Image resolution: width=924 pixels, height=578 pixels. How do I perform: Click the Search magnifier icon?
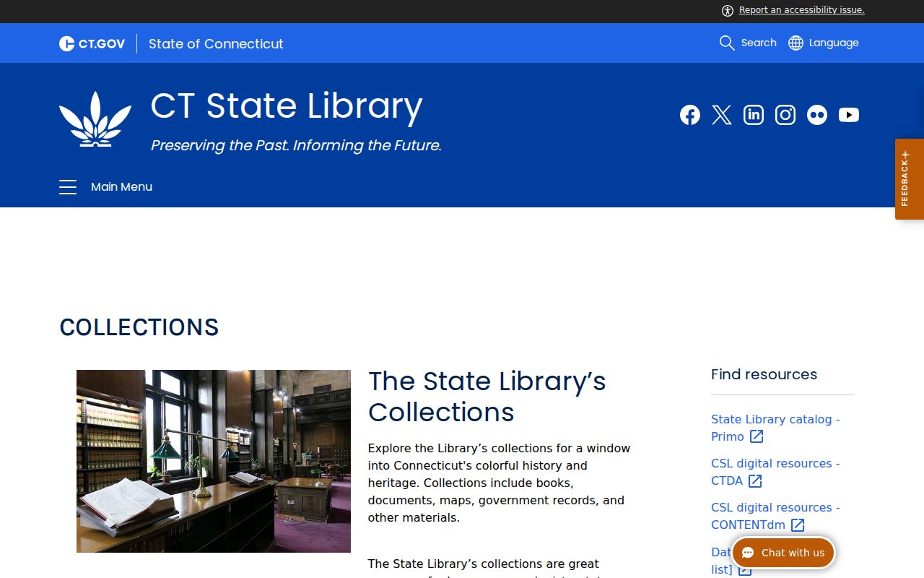pos(727,43)
